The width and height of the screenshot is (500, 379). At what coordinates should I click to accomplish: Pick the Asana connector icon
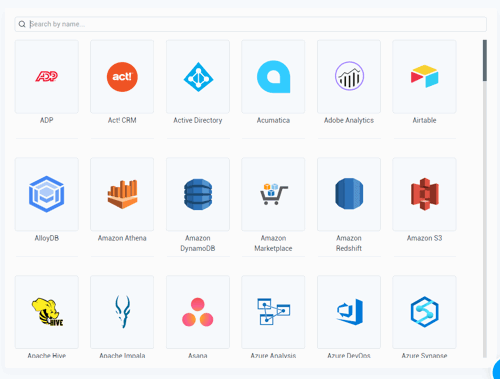coord(198,312)
